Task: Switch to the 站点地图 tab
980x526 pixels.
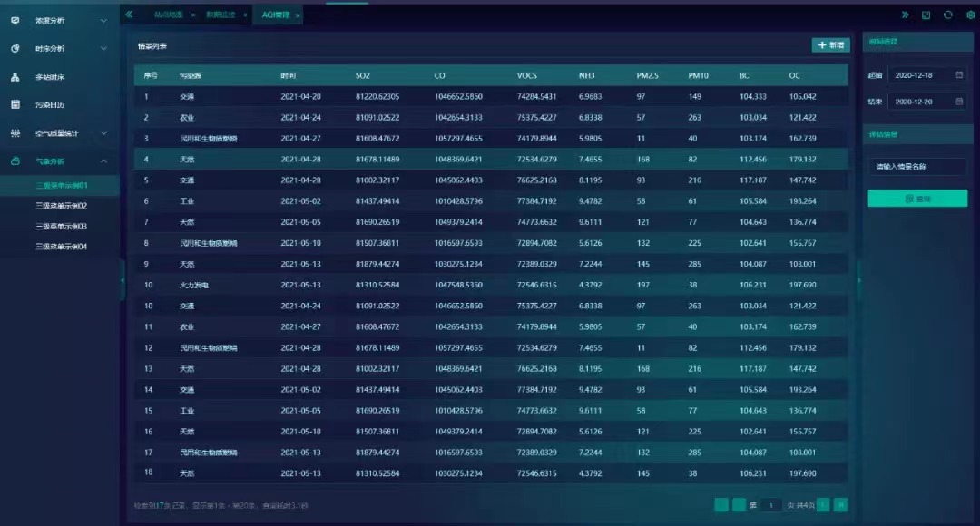Action: click(167, 15)
